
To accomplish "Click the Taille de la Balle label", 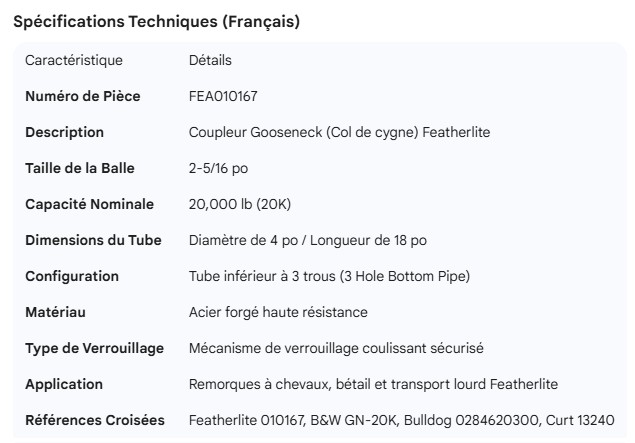I will click(80, 168).
